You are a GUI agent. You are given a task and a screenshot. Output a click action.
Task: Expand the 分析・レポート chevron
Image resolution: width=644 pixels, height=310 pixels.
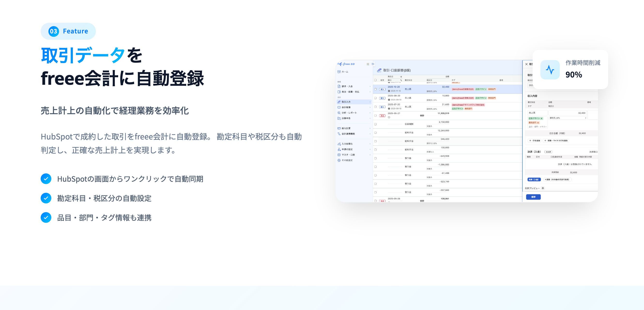coord(370,113)
